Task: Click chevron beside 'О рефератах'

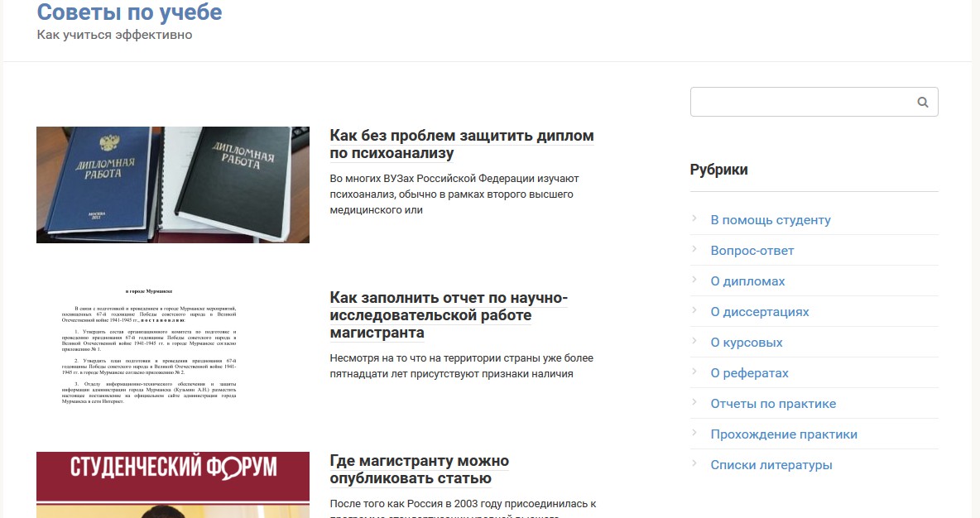Action: click(x=694, y=372)
